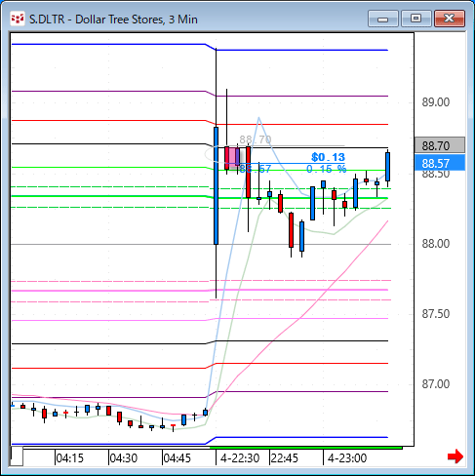This screenshot has width=475, height=476.
Task: Click the 4-23:00 time axis label
Action: [x=347, y=458]
